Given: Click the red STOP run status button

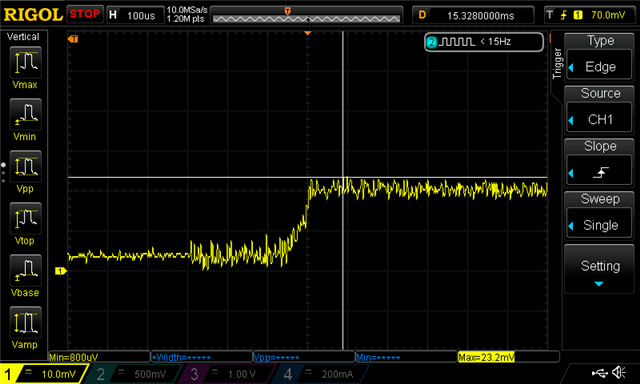Looking at the screenshot, I should click(84, 14).
